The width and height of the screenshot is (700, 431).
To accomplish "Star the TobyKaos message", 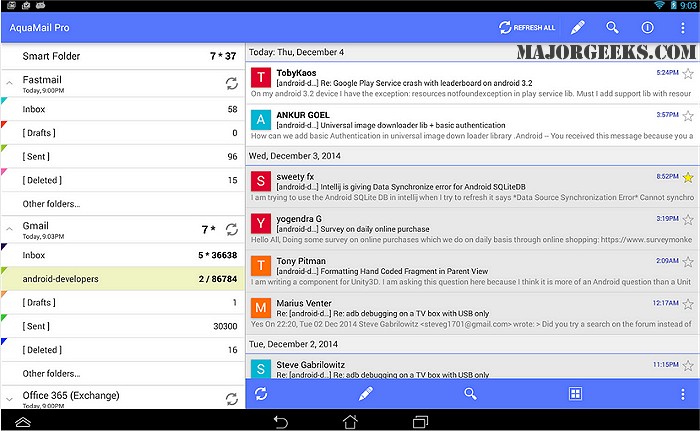I will coord(688,73).
